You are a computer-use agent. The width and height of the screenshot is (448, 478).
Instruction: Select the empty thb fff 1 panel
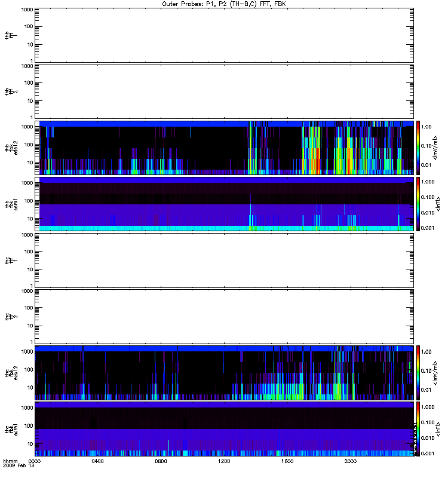click(x=224, y=35)
